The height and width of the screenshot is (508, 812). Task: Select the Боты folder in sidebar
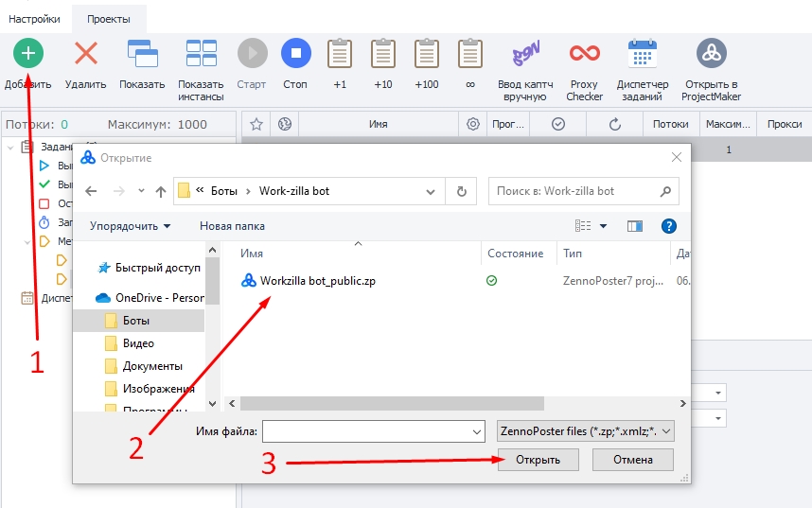(x=139, y=321)
